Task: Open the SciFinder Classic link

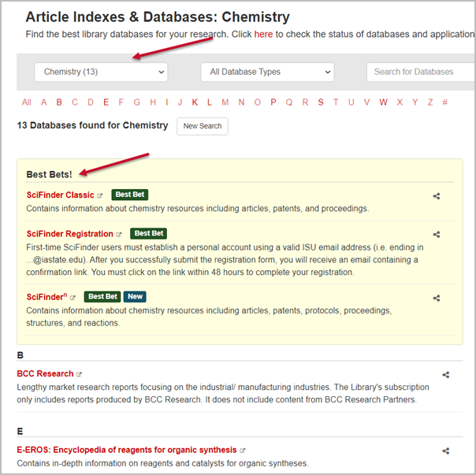Action: point(60,195)
